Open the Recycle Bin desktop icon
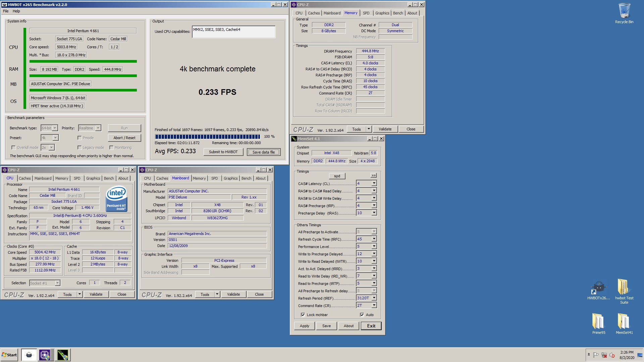 pos(624,13)
